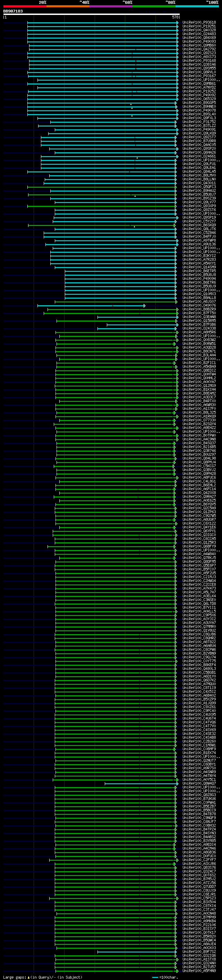Image resolution: width=222 pixels, height=980 pixels.
Task: Select hit UniRef100_B0RW51
Action: 199,343
